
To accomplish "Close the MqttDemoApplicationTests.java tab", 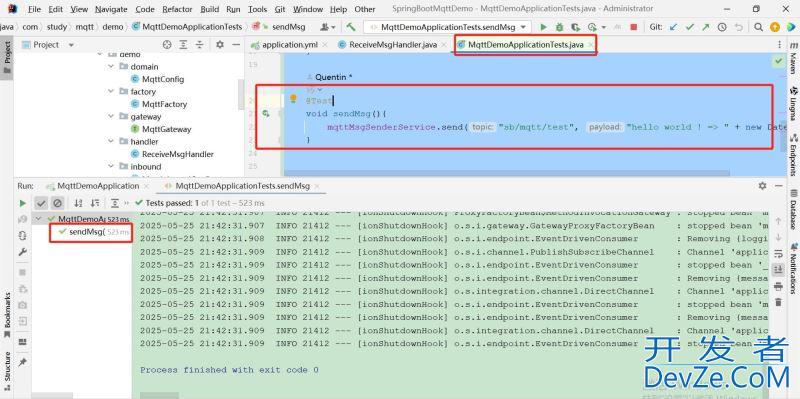I will pyautogui.click(x=590, y=45).
